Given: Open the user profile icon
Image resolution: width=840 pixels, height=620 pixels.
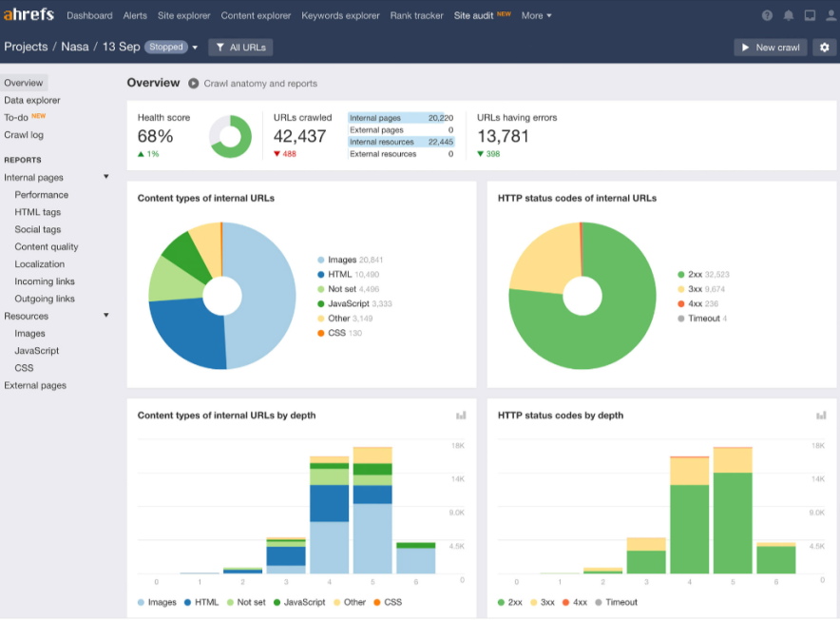Looking at the screenshot, I should coord(829,15).
